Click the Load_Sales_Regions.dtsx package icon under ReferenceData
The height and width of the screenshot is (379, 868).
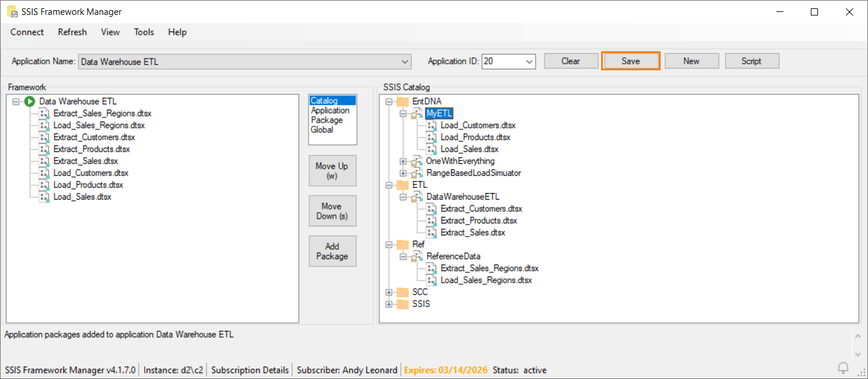tap(431, 280)
